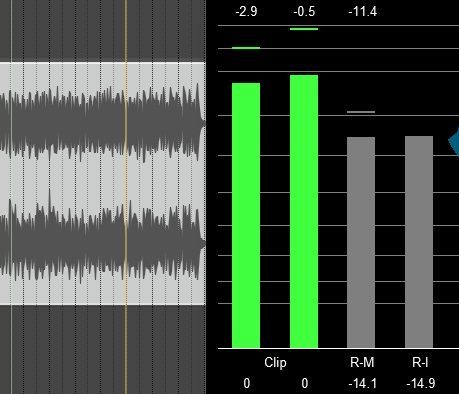This screenshot has width=459, height=394.
Task: Click the dark unselected area below the waveform
Action: (103, 349)
